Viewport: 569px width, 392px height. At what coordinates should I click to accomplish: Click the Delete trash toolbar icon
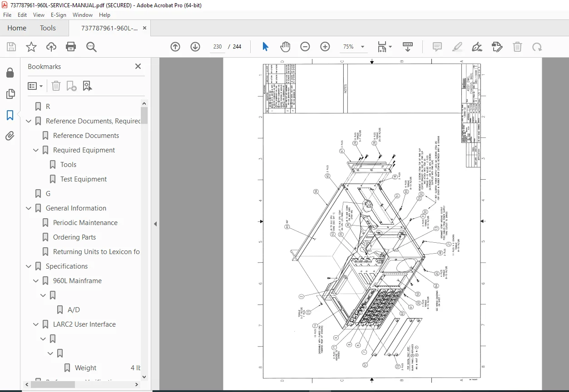[517, 47]
